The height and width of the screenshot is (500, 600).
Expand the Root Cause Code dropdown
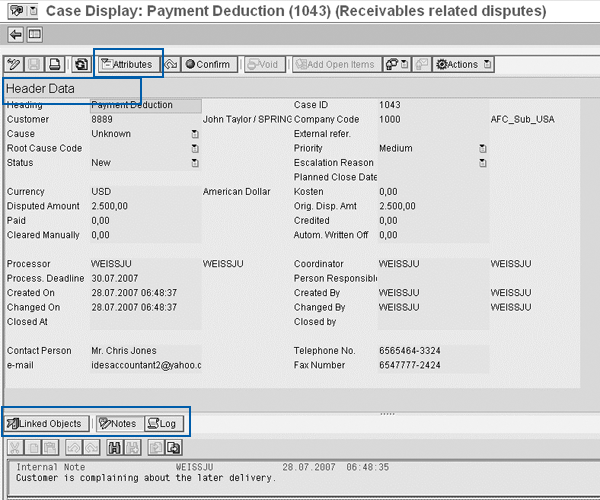tap(195, 148)
